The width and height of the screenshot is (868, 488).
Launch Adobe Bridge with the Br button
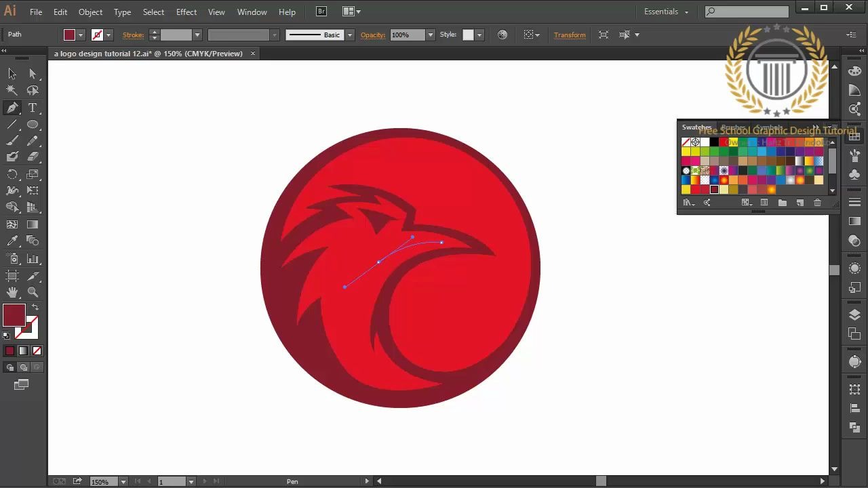(320, 12)
